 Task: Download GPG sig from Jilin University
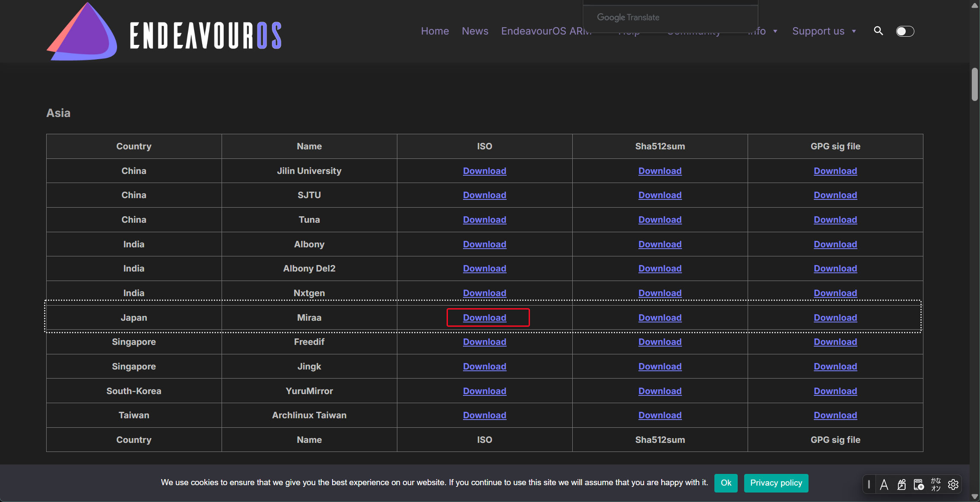point(835,171)
